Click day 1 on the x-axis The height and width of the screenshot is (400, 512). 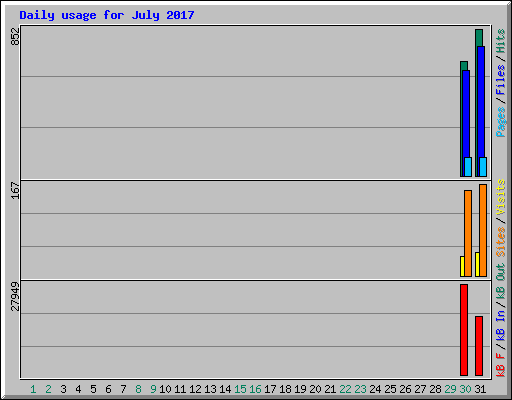tap(33, 389)
